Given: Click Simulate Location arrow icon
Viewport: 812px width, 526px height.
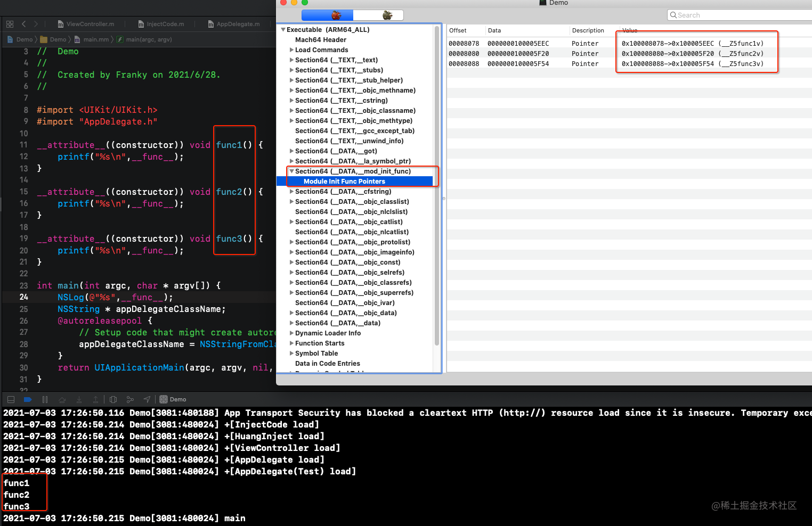Looking at the screenshot, I should coord(147,399).
